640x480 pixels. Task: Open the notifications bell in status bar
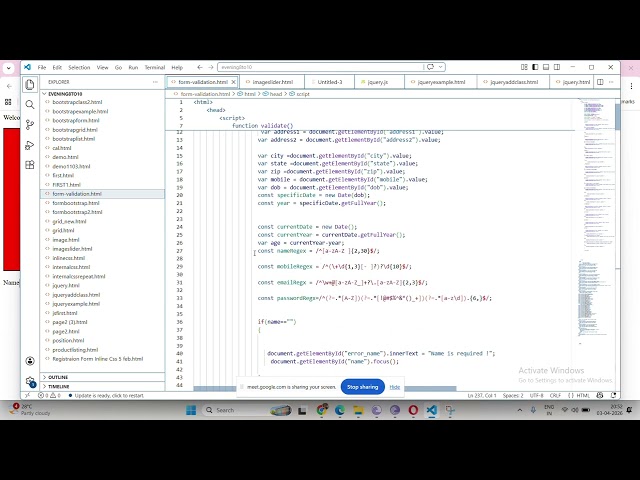point(613,396)
